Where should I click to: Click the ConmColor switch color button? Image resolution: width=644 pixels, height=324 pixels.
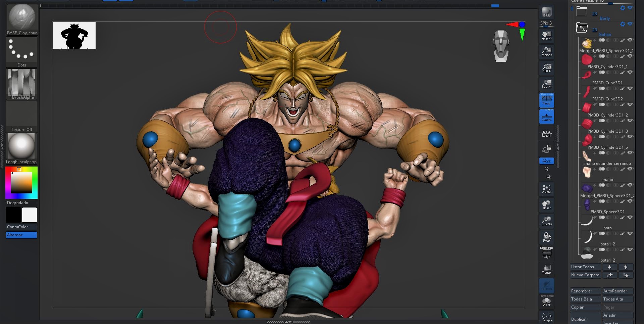(21, 227)
